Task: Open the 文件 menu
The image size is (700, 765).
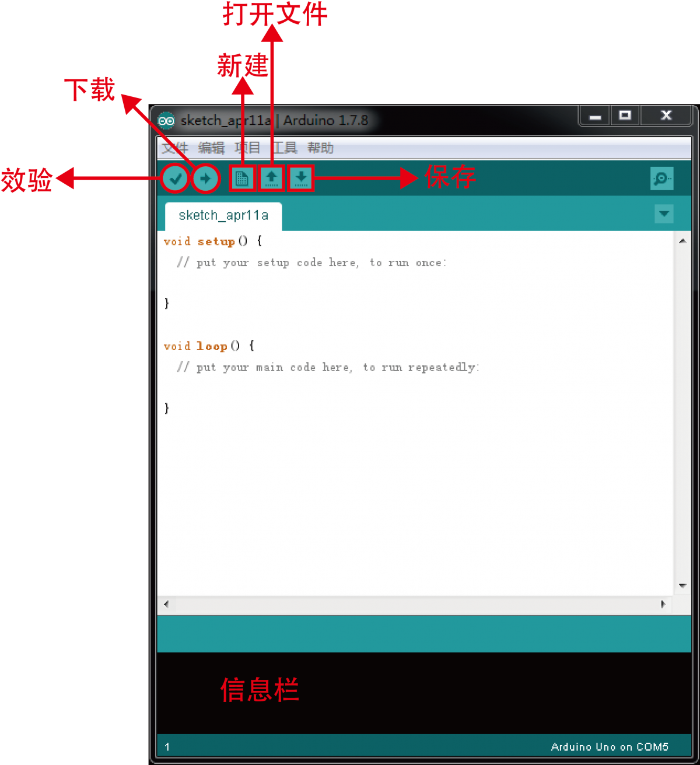Action: click(174, 148)
